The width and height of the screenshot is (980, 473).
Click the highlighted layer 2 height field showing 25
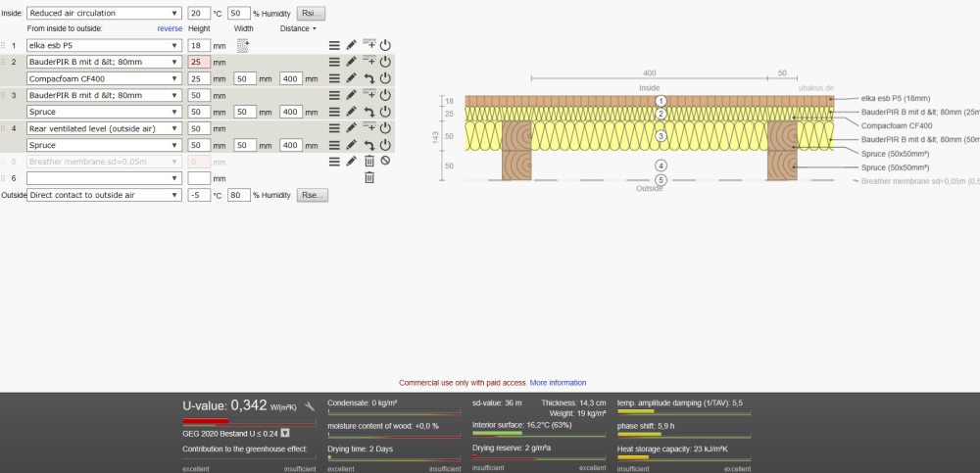point(199,62)
